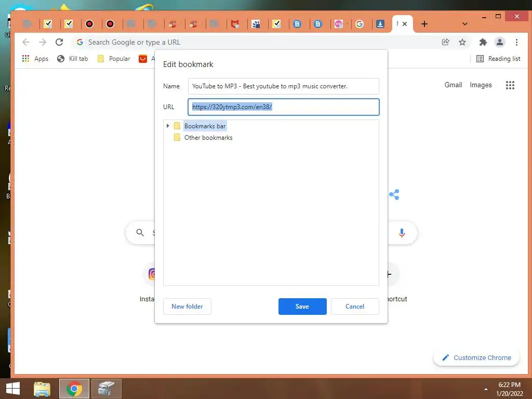Click the share page icon
Screen dimensions: 532x399
445,42
